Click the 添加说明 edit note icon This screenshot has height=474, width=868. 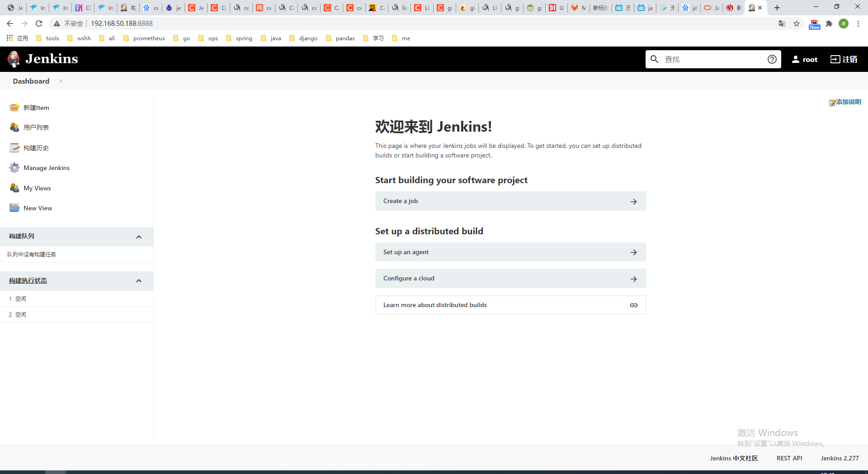832,103
